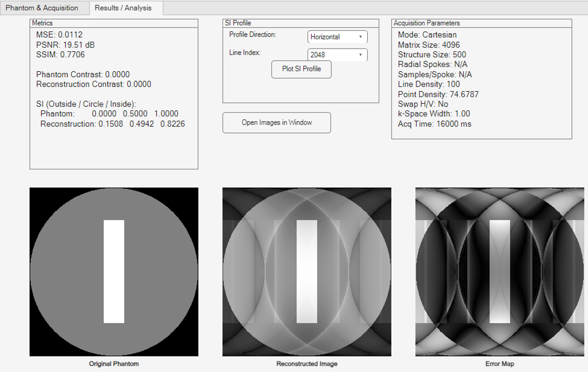Click the MSE metric value
This screenshot has height=372, width=588.
click(59, 35)
